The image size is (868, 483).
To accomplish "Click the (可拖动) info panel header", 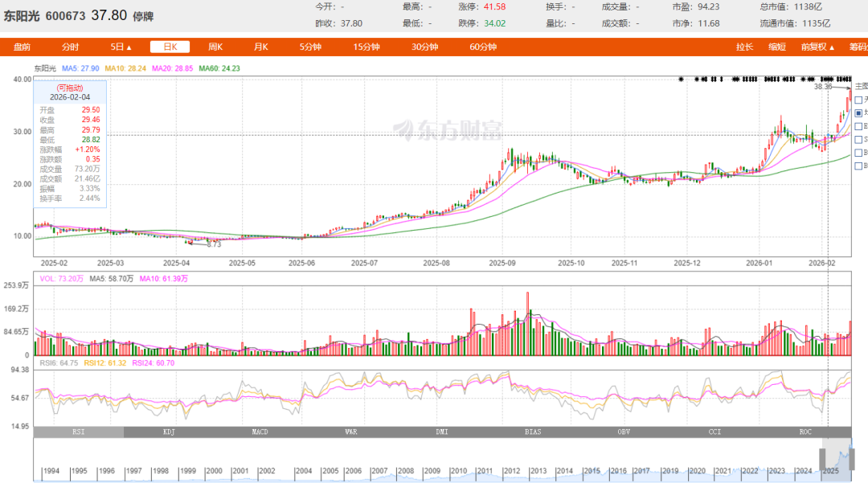I will point(70,88).
